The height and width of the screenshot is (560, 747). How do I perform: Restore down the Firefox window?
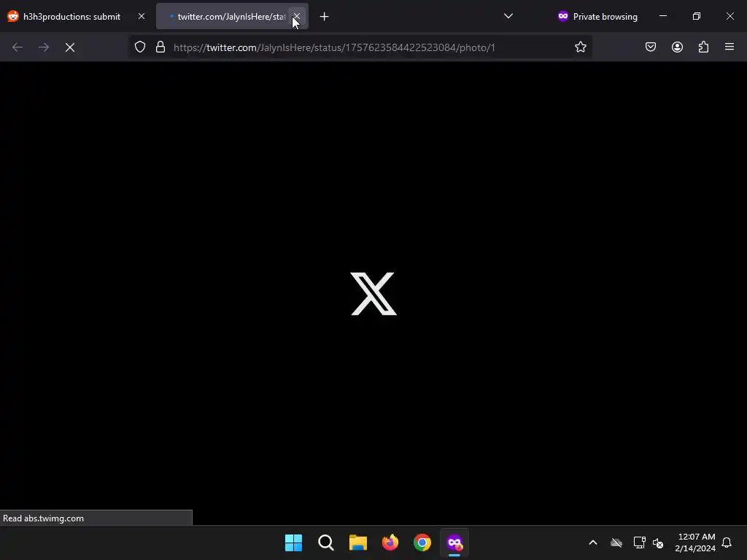coord(697,16)
